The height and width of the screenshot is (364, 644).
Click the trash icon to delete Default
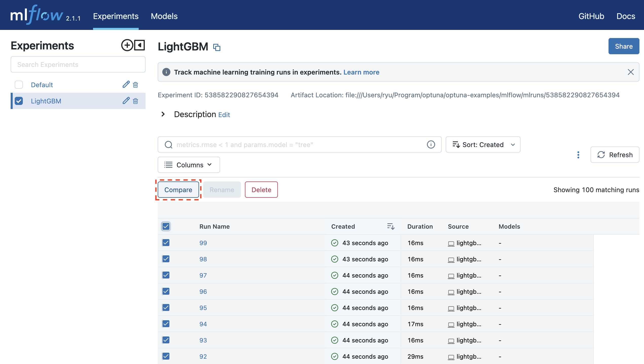(x=136, y=85)
